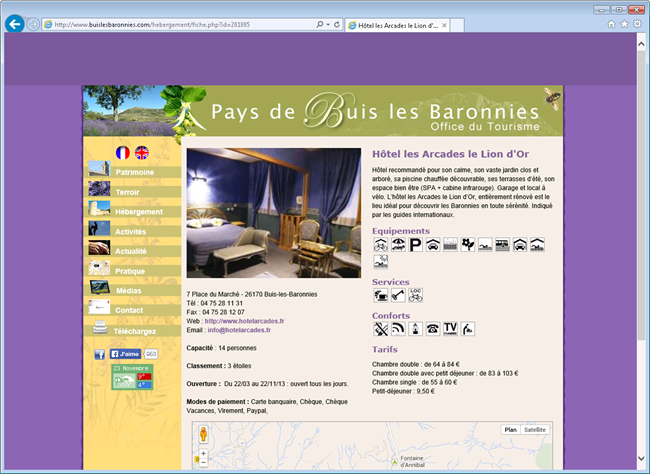Click the browser back button
Viewport: 650px width, 474px height.
15,24
